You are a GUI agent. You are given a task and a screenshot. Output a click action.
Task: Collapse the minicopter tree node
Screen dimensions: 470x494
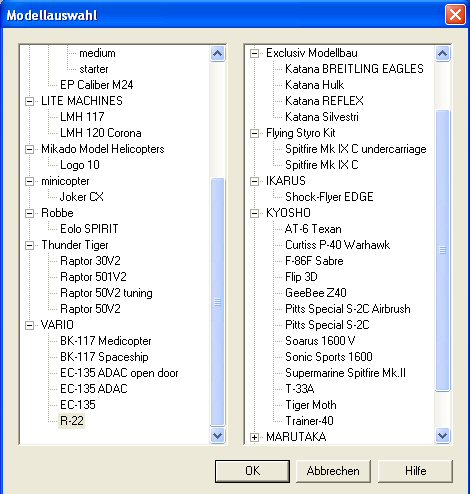coord(29,181)
